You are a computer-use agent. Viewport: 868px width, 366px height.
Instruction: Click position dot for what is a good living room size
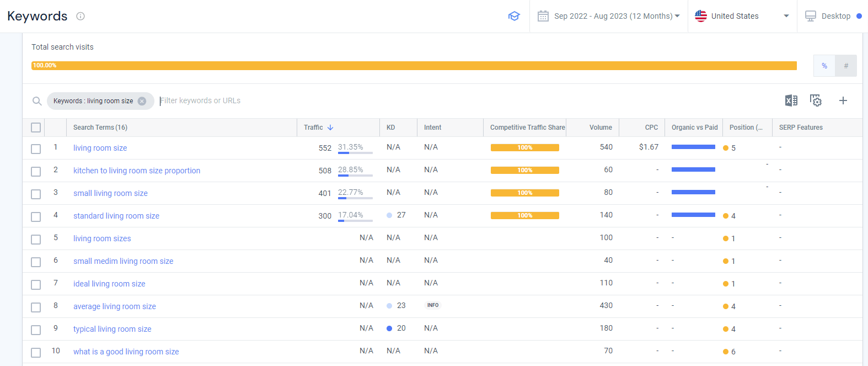click(x=726, y=352)
